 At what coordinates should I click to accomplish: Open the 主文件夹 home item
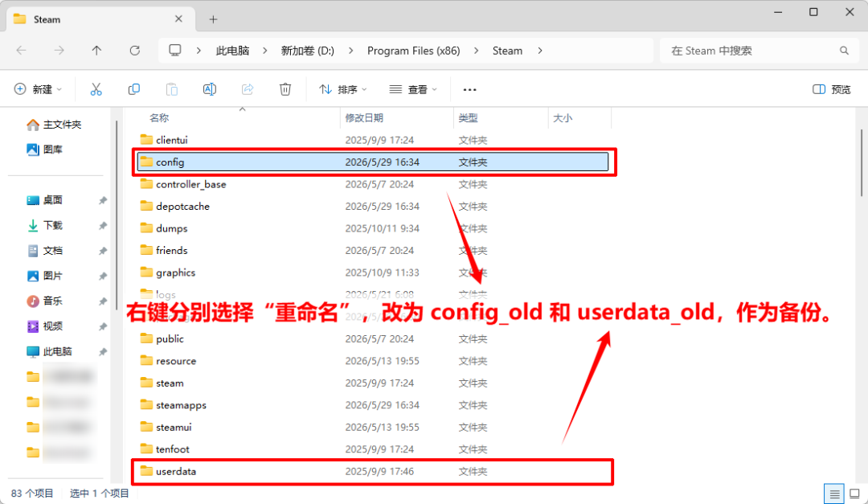pos(54,125)
